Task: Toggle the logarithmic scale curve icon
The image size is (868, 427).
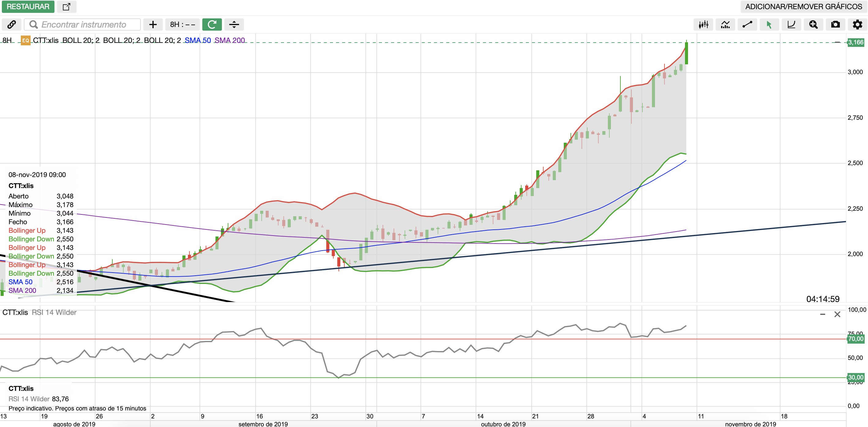Action: [x=791, y=25]
